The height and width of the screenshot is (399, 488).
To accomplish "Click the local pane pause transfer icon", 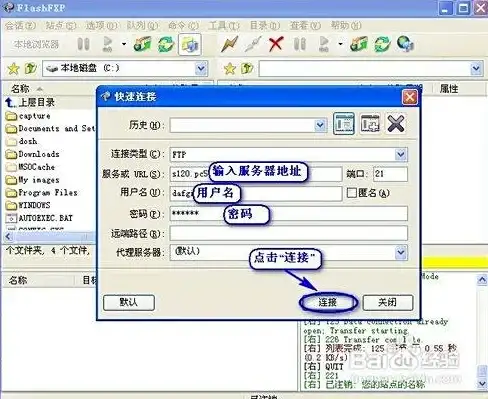I will pos(83,44).
